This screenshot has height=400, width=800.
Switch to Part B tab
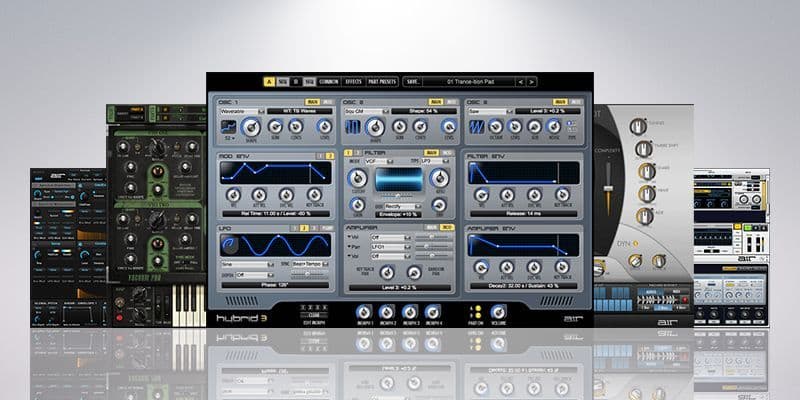click(297, 82)
